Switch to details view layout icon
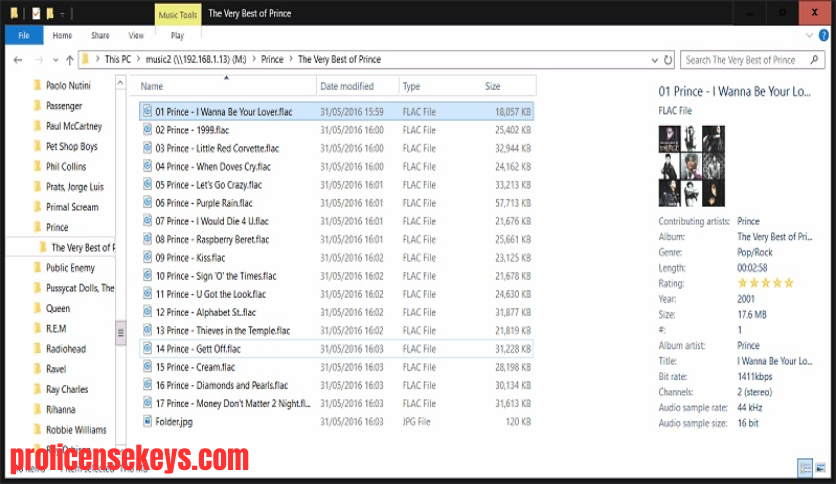 (x=805, y=468)
